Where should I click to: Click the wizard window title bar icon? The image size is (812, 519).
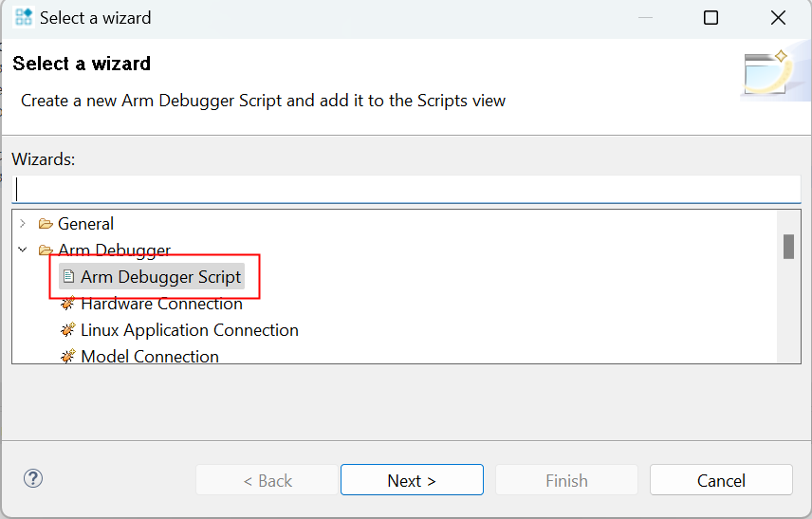click(x=24, y=17)
